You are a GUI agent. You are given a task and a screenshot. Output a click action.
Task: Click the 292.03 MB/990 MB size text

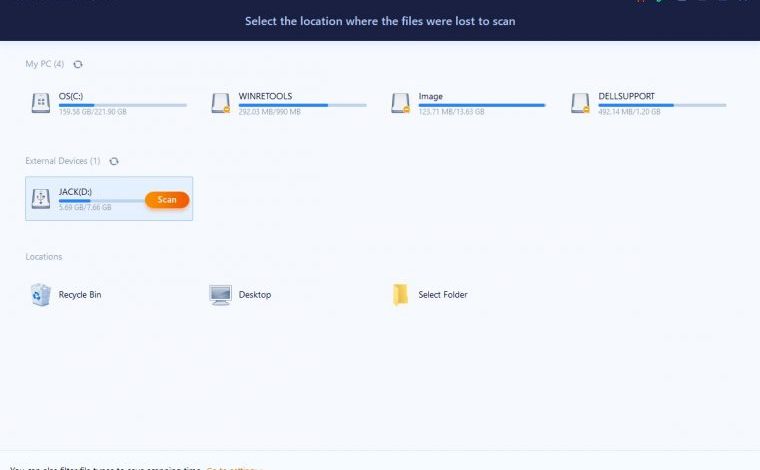[x=269, y=112]
